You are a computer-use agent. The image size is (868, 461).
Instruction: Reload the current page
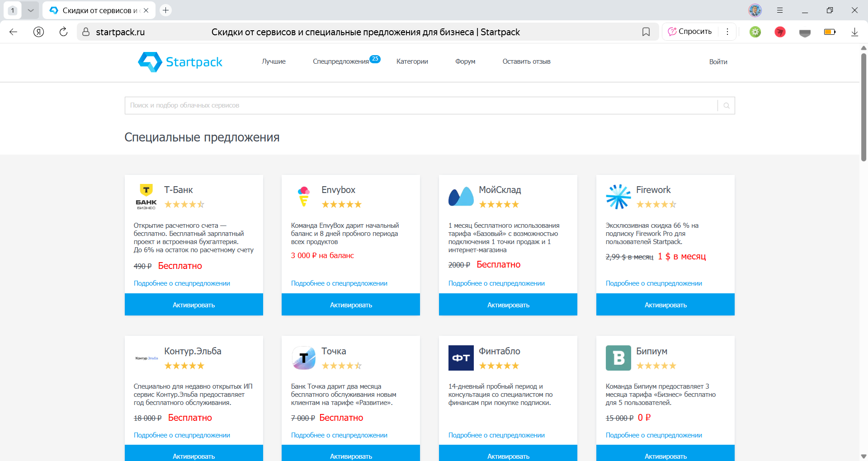63,32
